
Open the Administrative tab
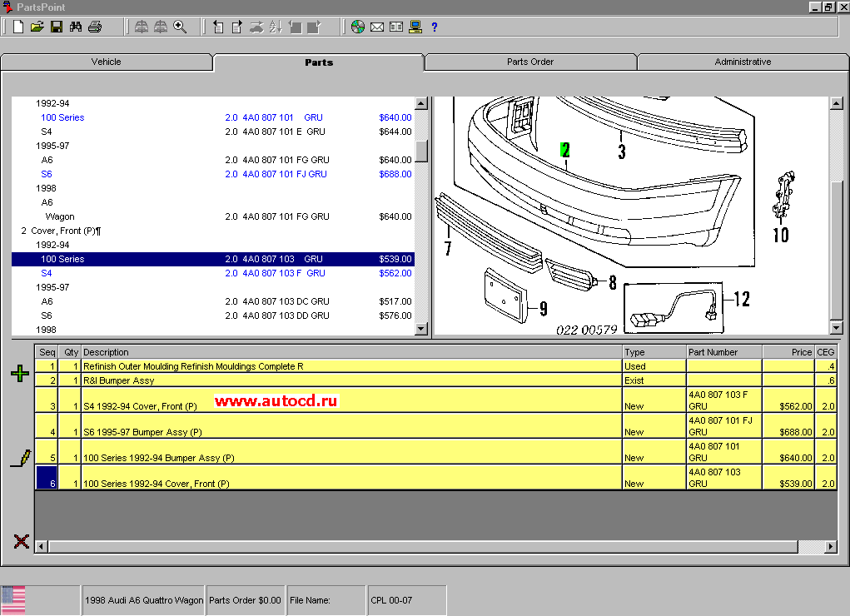[x=743, y=62]
